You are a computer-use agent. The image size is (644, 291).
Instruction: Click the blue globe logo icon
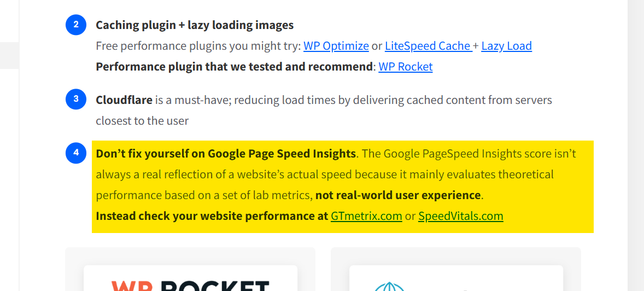point(390,287)
